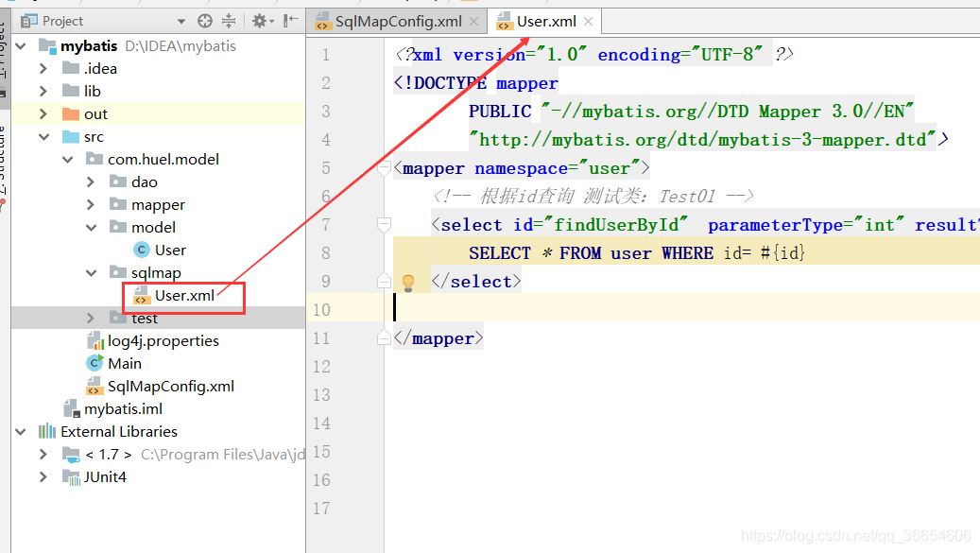Click findUserById id value on line 7
This screenshot has height=553, width=980.
pyautogui.click(x=615, y=225)
